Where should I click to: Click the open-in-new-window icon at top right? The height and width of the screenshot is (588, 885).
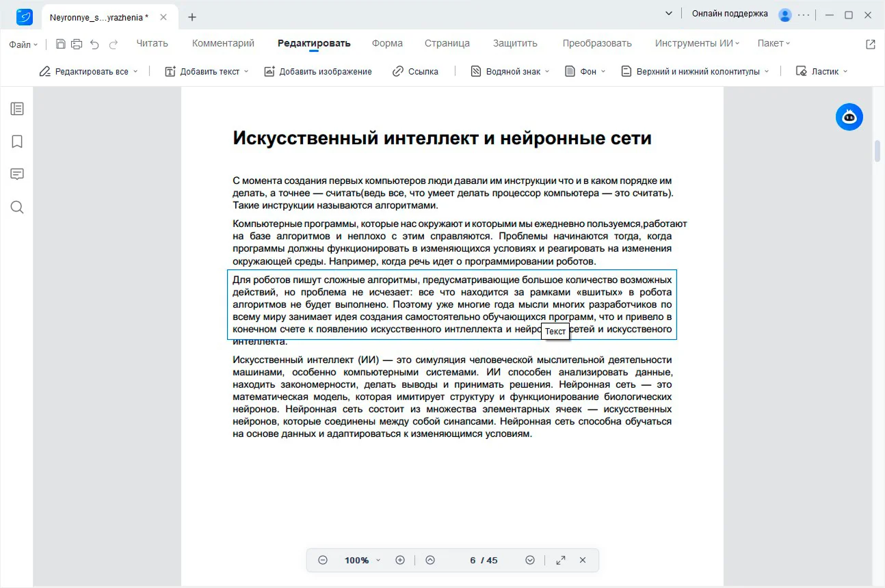click(871, 44)
